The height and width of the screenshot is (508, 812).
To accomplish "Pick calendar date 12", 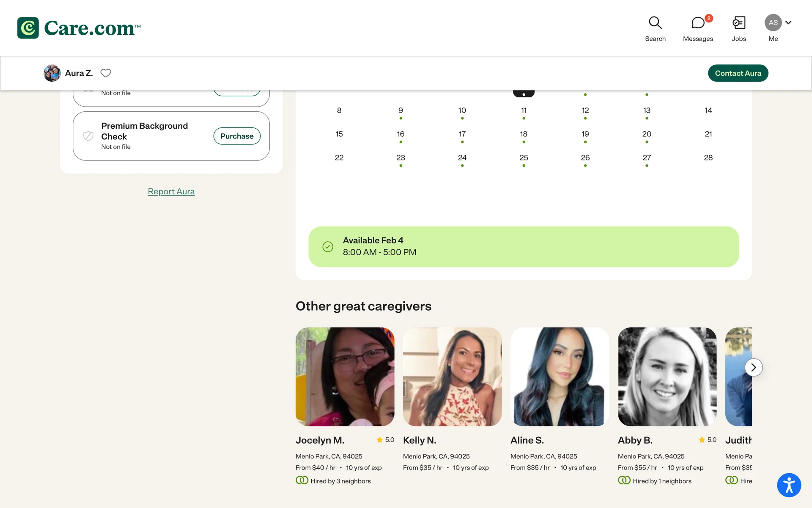I will [585, 110].
